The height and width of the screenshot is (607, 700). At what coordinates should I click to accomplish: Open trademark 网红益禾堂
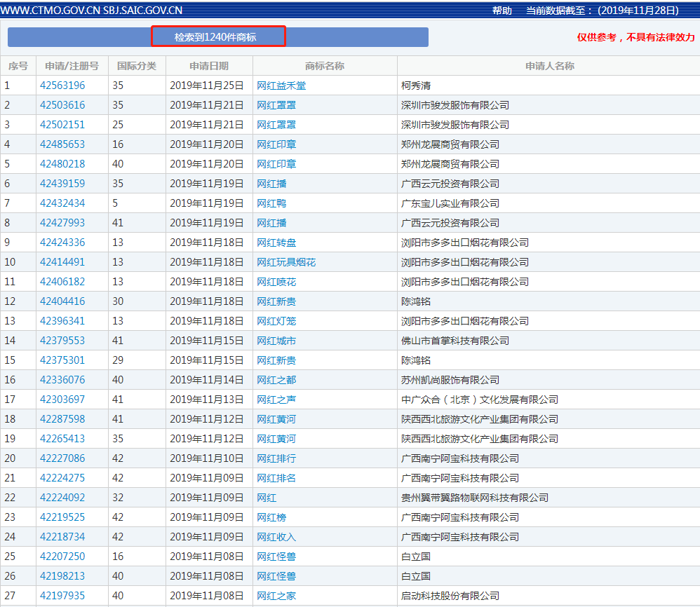281,86
